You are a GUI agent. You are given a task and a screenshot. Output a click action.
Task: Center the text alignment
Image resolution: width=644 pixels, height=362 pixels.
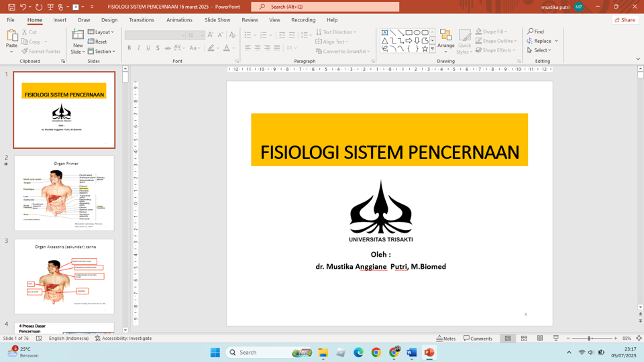(258, 48)
